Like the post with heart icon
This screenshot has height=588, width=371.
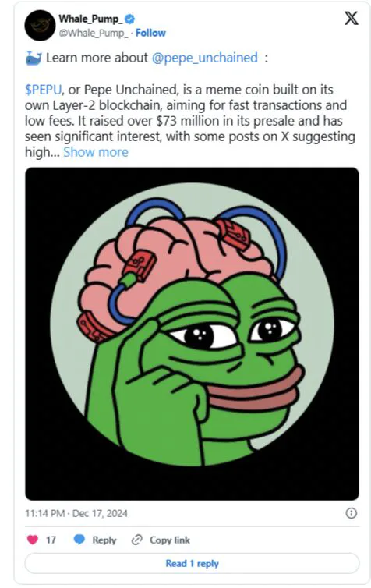(33, 540)
